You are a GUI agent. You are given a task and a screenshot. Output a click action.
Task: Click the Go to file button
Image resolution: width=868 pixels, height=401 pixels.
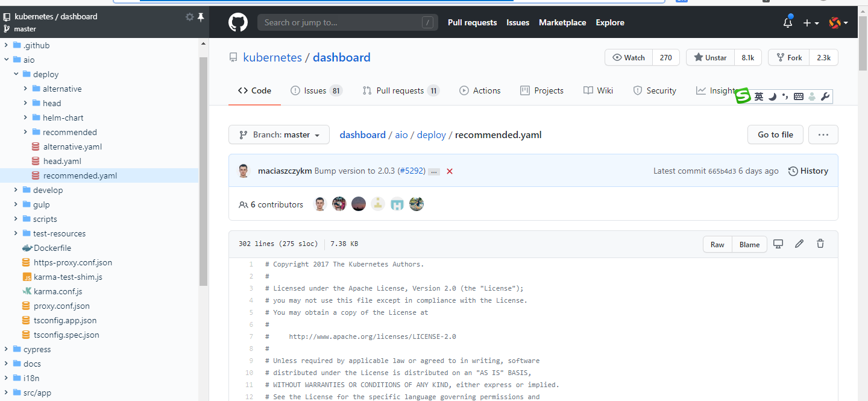click(x=775, y=134)
